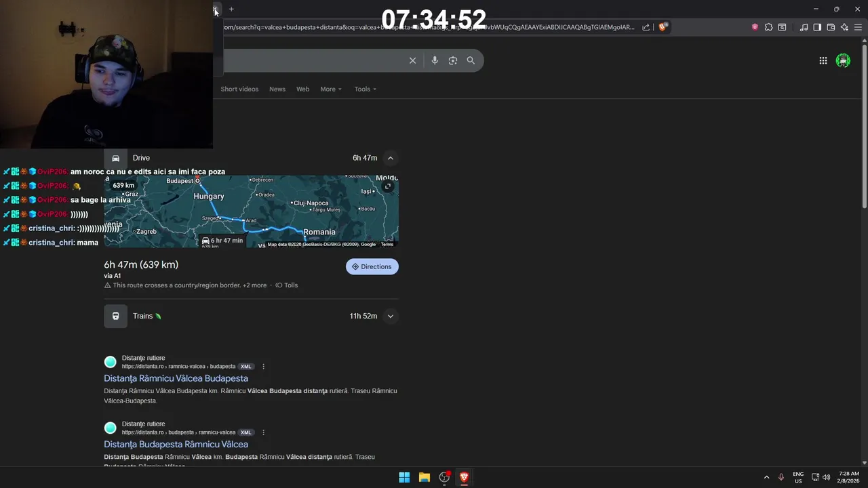The height and width of the screenshot is (488, 868).
Task: Open search by image (Lens) icon
Action: pos(453,60)
